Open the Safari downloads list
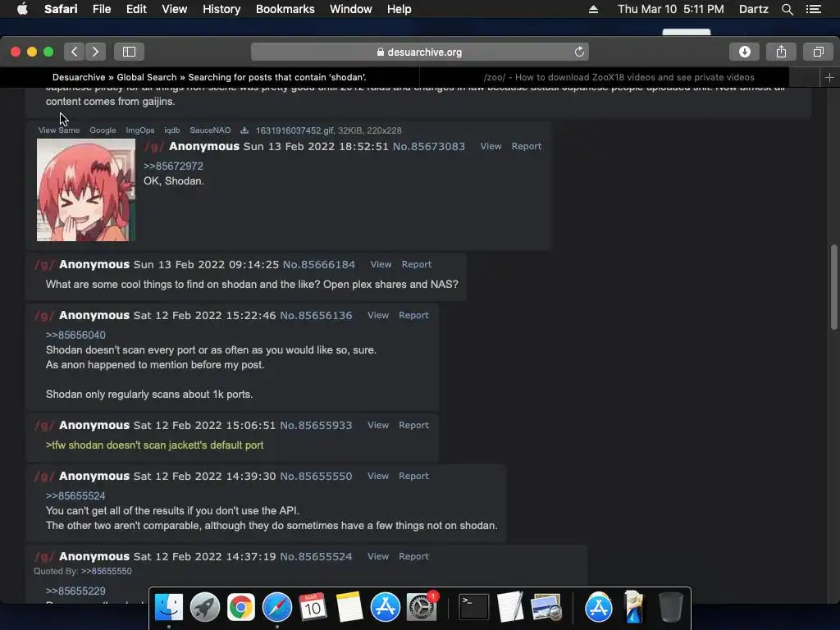Viewport: 840px width, 630px height. [x=745, y=52]
